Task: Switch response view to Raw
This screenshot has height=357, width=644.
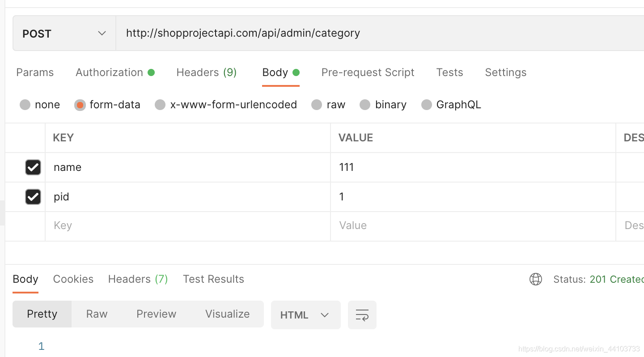Action: pos(97,314)
